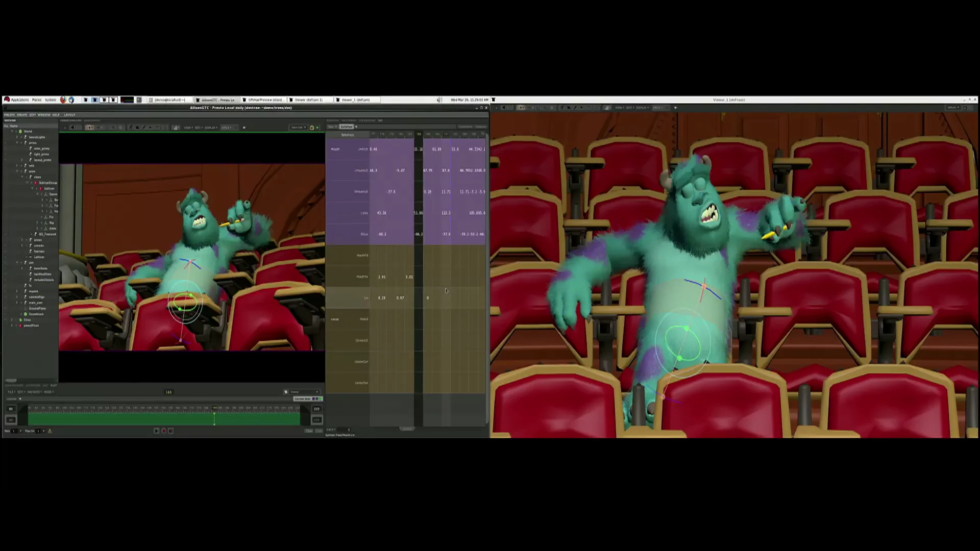Open the CREATE menu
This screenshot has height=551, width=980.
tap(22, 115)
